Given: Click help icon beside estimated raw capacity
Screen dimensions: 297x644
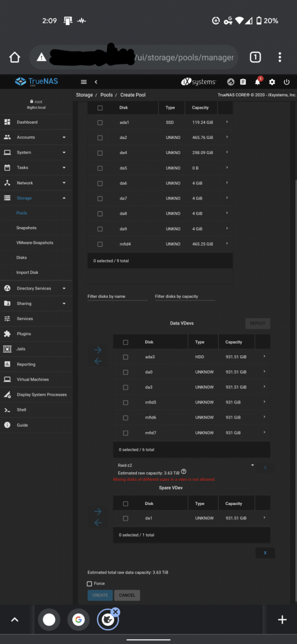Looking at the screenshot, I should (184, 471).
